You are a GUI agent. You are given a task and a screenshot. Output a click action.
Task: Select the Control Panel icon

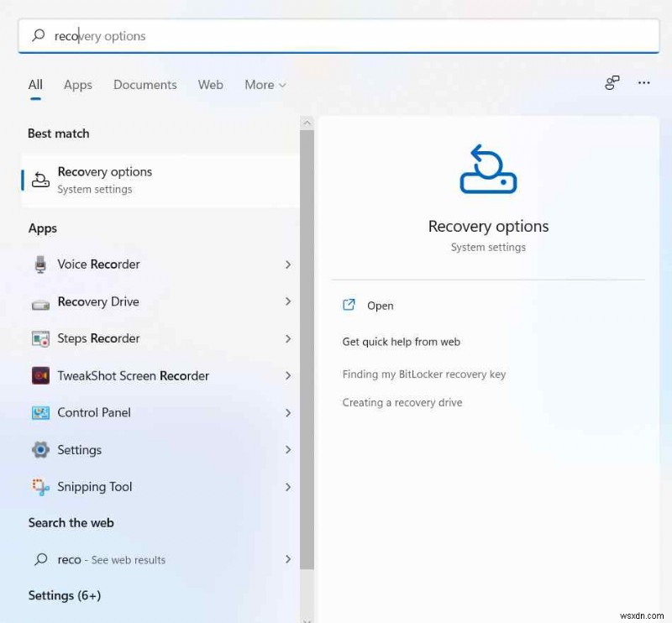click(40, 412)
